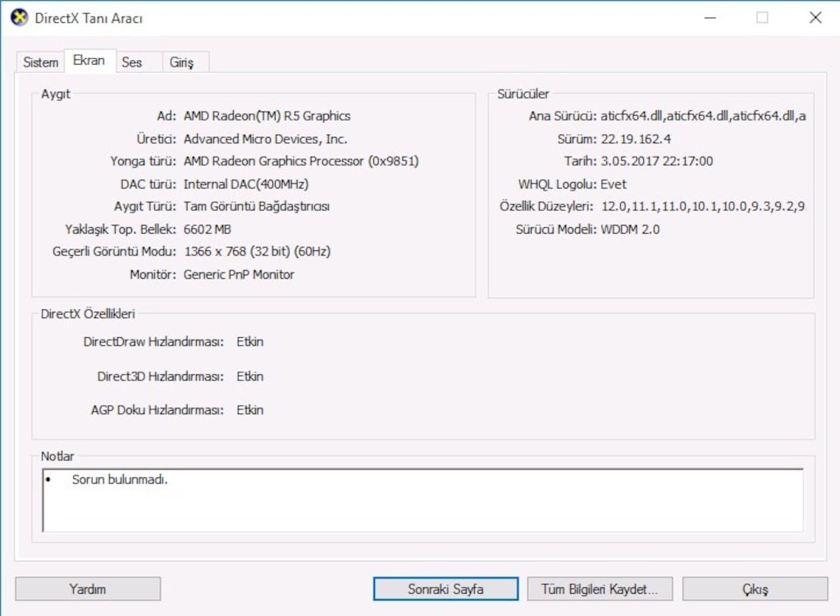
Task: Click the driver version '22.19.162.4'
Action: click(x=636, y=139)
